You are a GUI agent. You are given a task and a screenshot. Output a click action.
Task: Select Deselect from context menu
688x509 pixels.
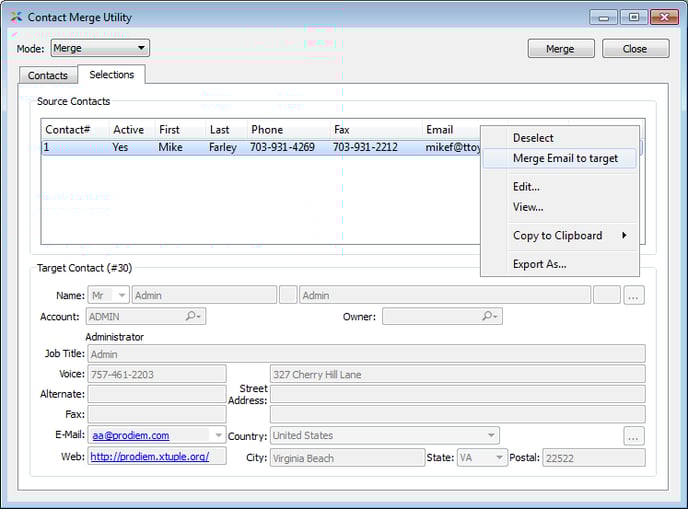coord(533,138)
